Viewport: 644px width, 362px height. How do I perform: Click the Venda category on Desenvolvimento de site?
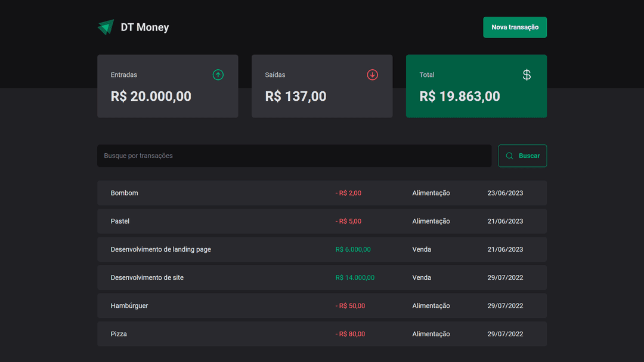(x=422, y=277)
